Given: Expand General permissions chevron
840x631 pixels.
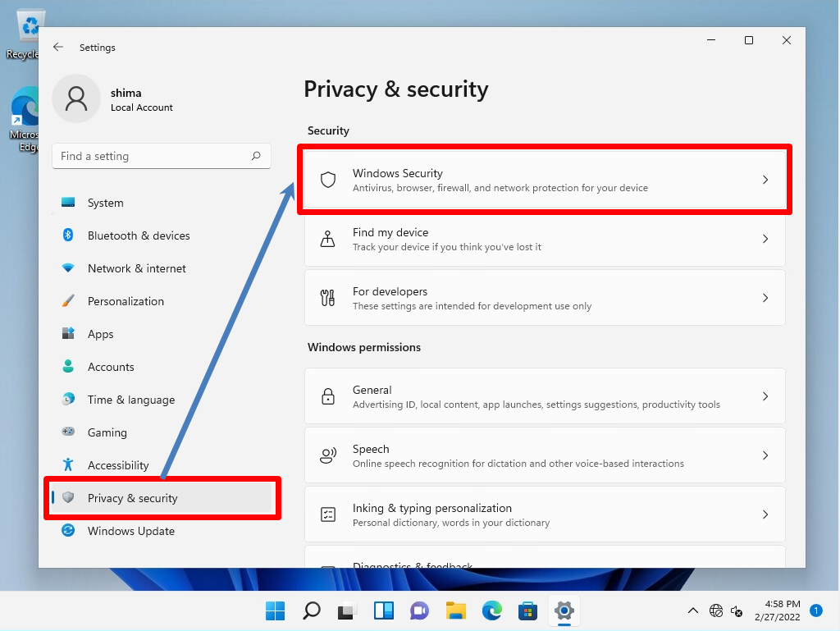Looking at the screenshot, I should point(765,396).
